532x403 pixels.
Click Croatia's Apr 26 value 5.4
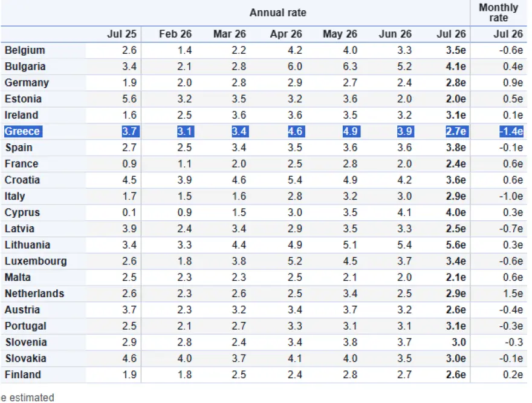294,180
